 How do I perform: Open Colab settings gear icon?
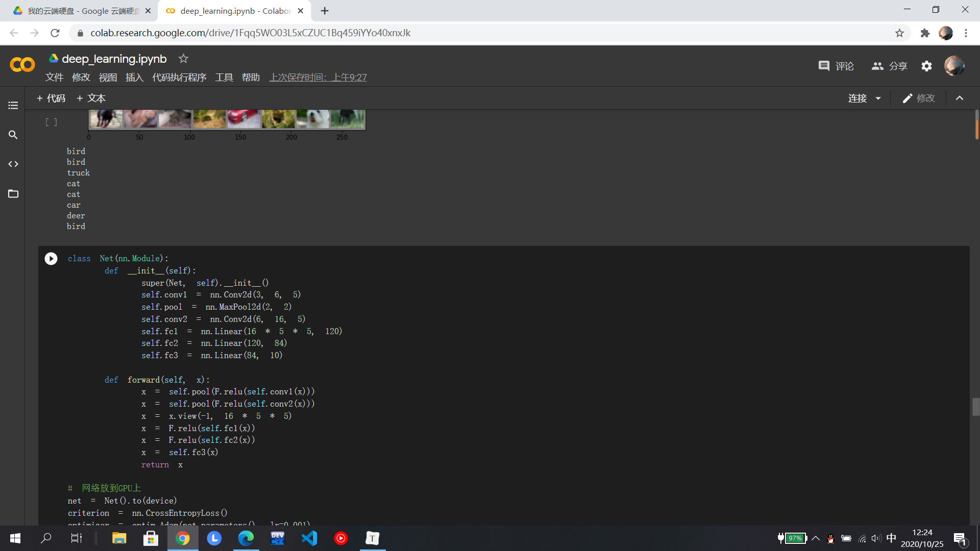[926, 66]
